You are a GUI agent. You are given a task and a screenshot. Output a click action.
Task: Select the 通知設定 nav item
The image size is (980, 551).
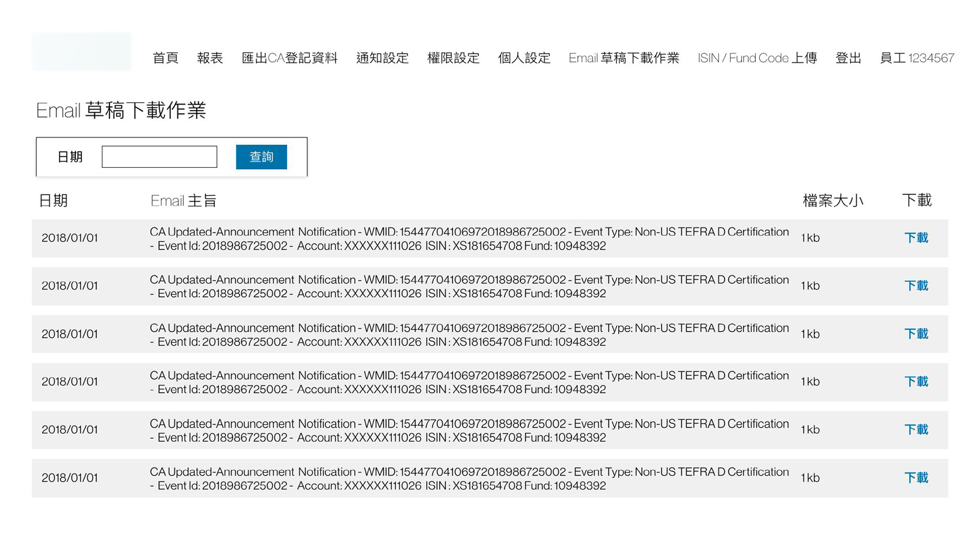pyautogui.click(x=382, y=58)
